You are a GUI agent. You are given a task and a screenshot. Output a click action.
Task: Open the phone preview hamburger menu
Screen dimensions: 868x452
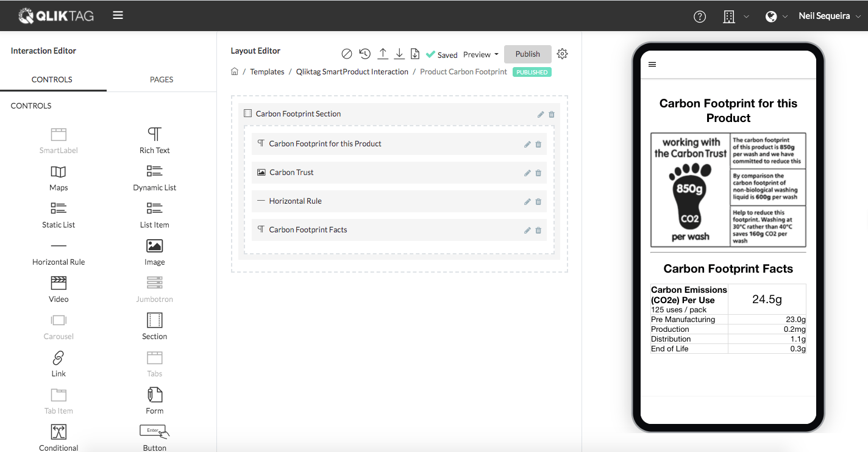tap(652, 64)
